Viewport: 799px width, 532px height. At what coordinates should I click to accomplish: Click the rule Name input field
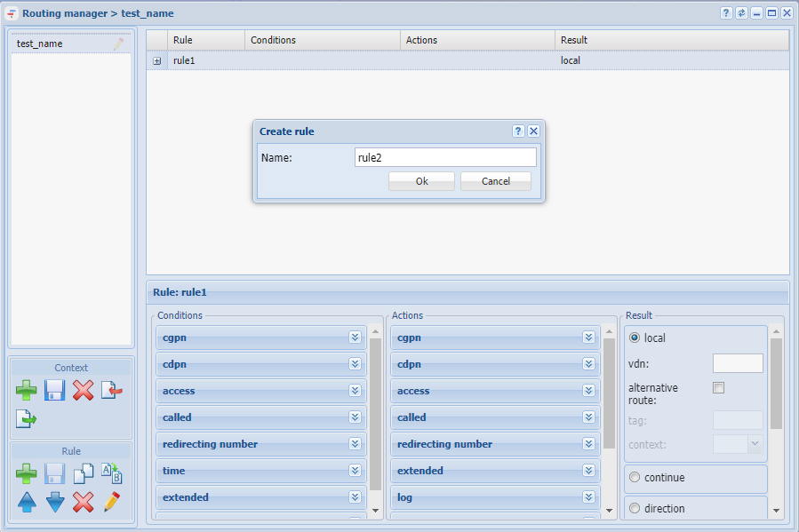pos(445,157)
